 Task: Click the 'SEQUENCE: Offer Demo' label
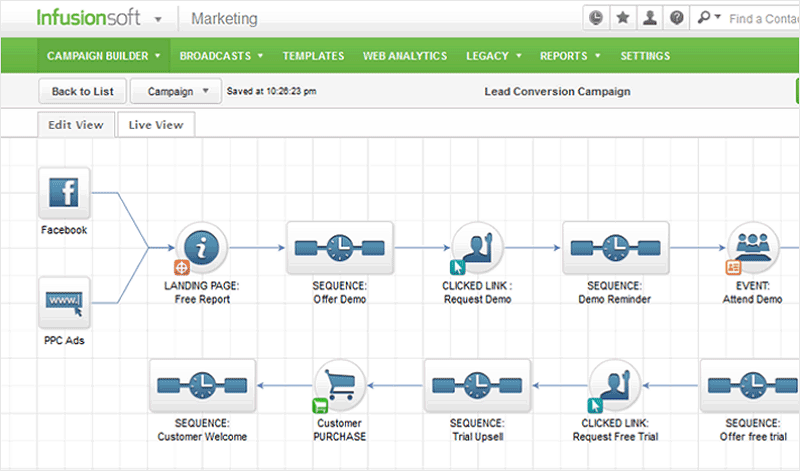[340, 292]
